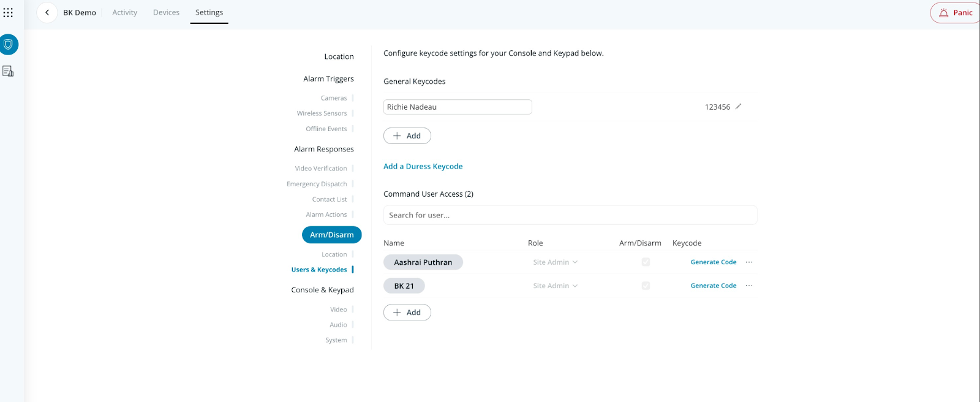980x402 pixels.
Task: Click the shield alarm icon in sidebar
Action: tap(9, 45)
